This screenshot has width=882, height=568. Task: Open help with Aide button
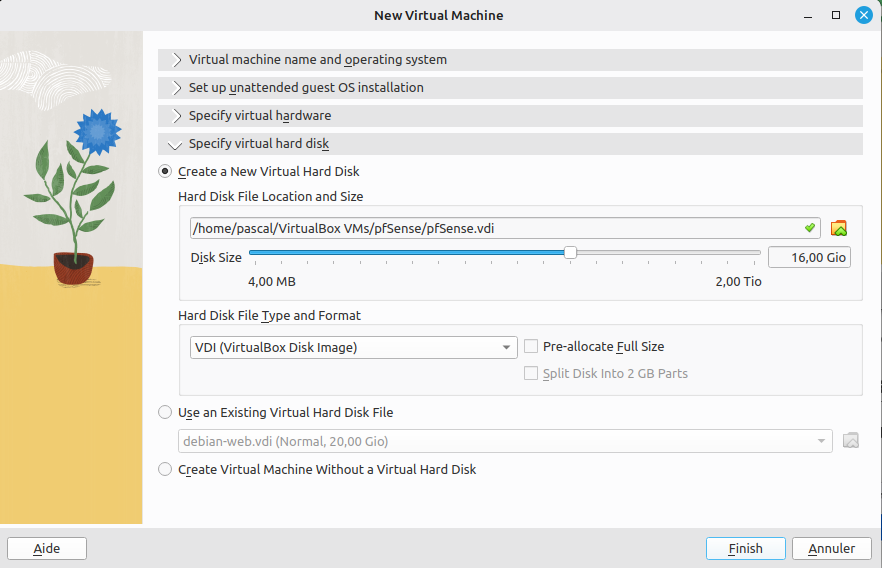point(47,548)
